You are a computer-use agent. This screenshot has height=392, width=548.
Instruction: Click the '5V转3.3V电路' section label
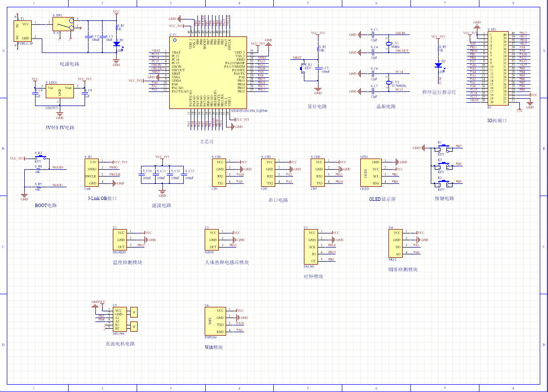[x=60, y=127]
